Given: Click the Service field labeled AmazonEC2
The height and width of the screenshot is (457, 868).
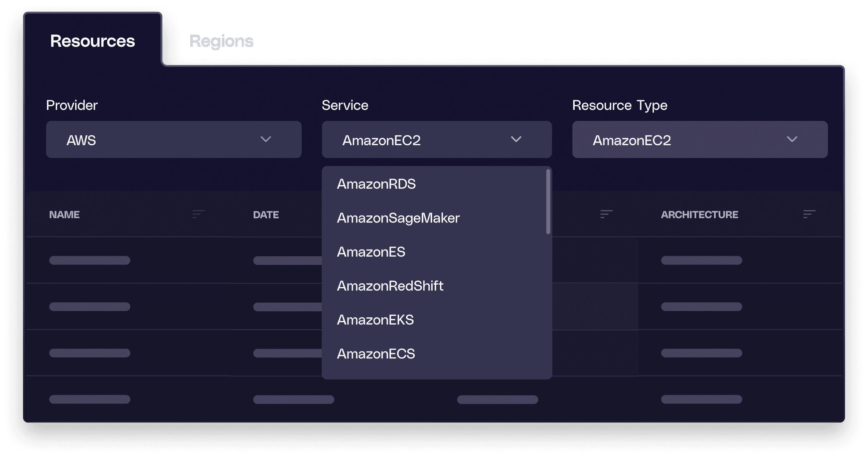Looking at the screenshot, I should pos(437,139).
